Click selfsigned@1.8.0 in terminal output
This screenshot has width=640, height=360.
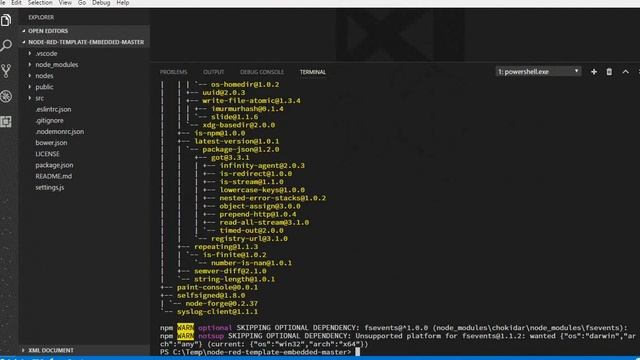pyautogui.click(x=211, y=296)
